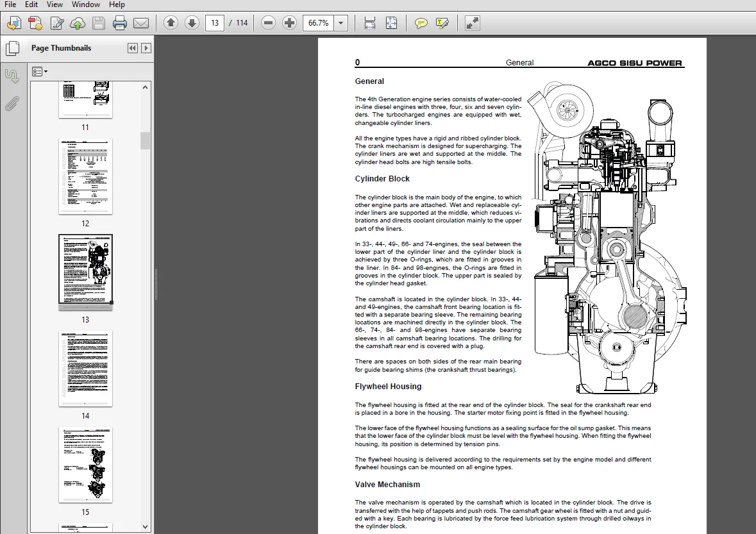Open the Edit/Sign document icon
756x534 pixels.
(x=56, y=22)
